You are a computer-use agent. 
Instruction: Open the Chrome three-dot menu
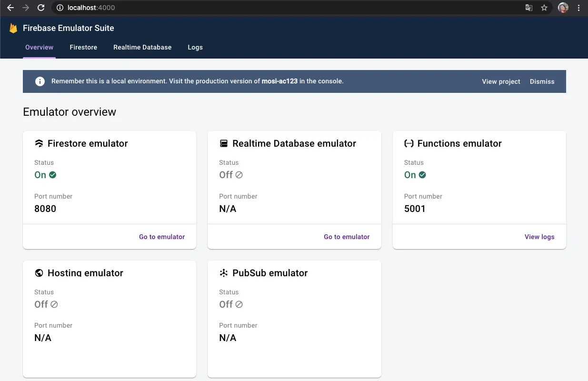578,8
